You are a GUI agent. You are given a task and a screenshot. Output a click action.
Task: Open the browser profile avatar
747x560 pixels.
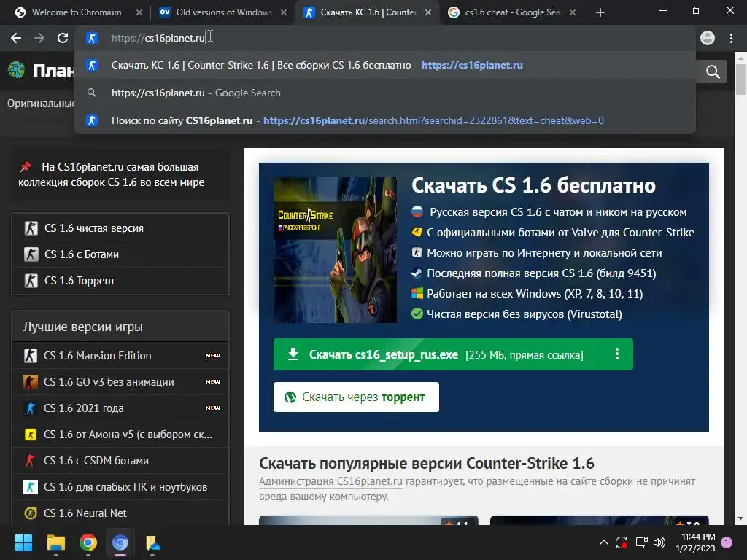click(x=708, y=38)
